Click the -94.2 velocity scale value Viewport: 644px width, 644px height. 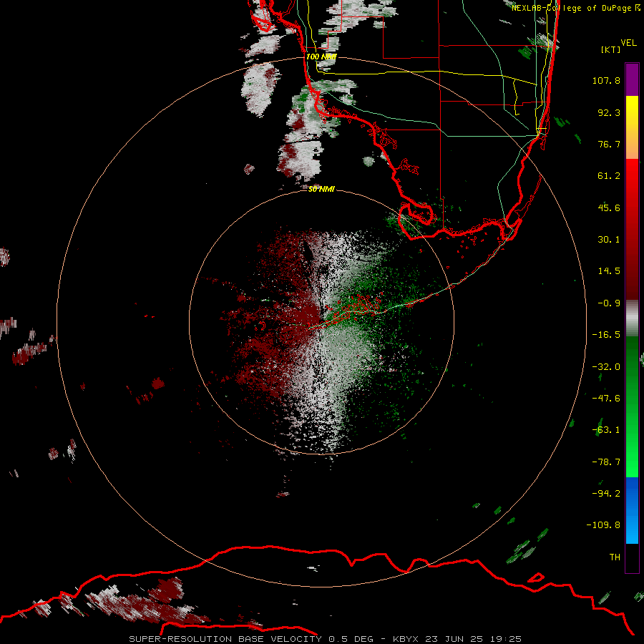pyautogui.click(x=606, y=494)
